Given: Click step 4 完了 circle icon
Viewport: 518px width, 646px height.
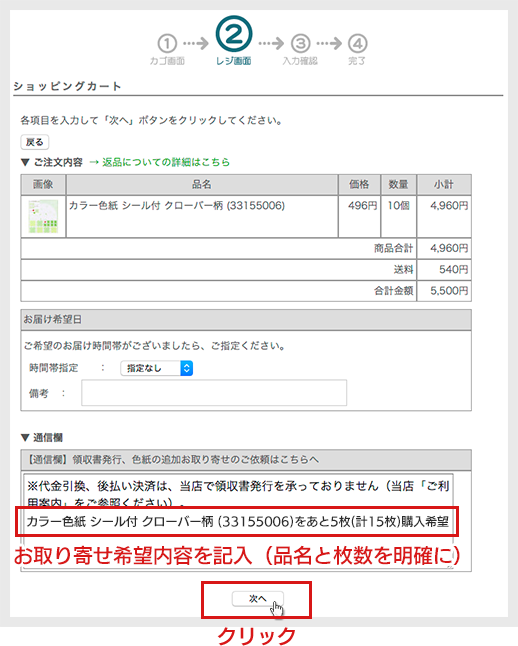Looking at the screenshot, I should [x=357, y=43].
